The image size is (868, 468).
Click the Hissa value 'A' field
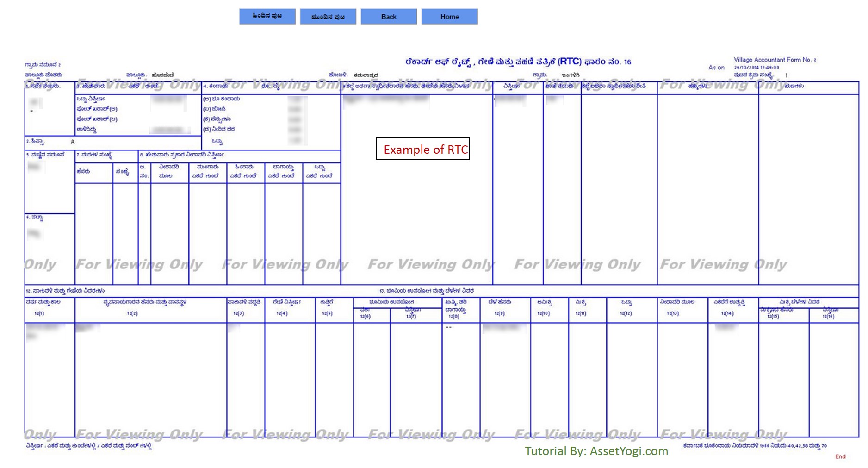[x=73, y=142]
